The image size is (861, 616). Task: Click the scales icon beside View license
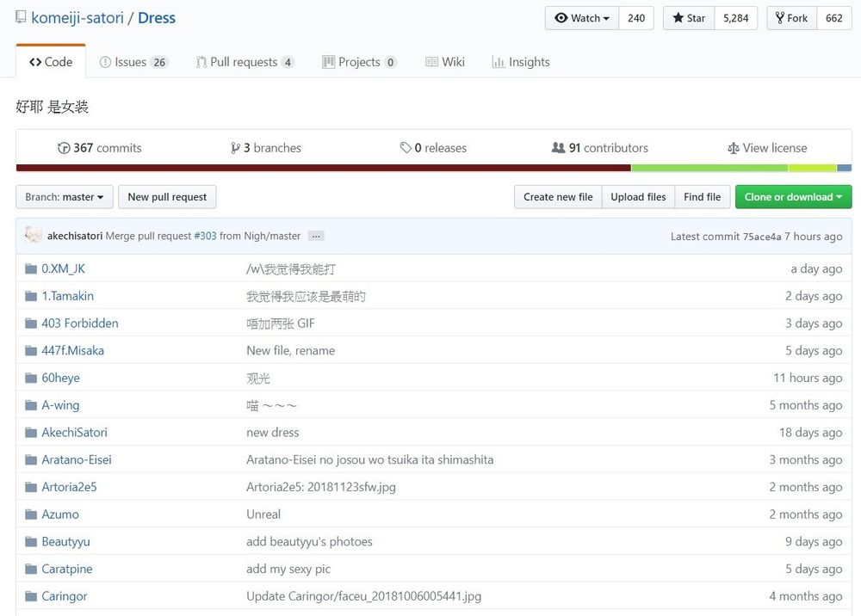pyautogui.click(x=733, y=148)
